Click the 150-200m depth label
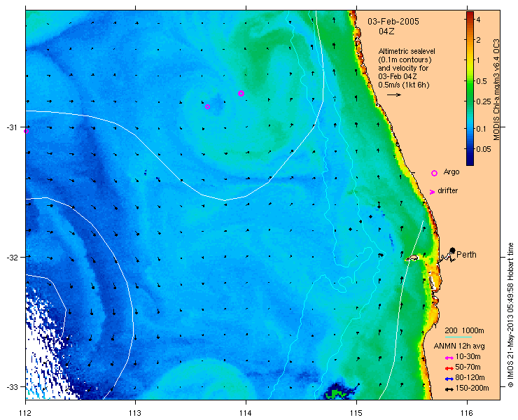This screenshot has height=420, width=518. (x=472, y=388)
